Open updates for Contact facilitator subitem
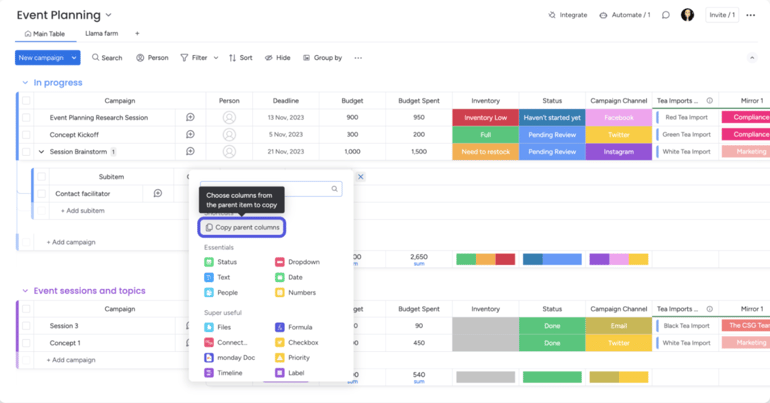The height and width of the screenshot is (403, 770). coord(158,193)
